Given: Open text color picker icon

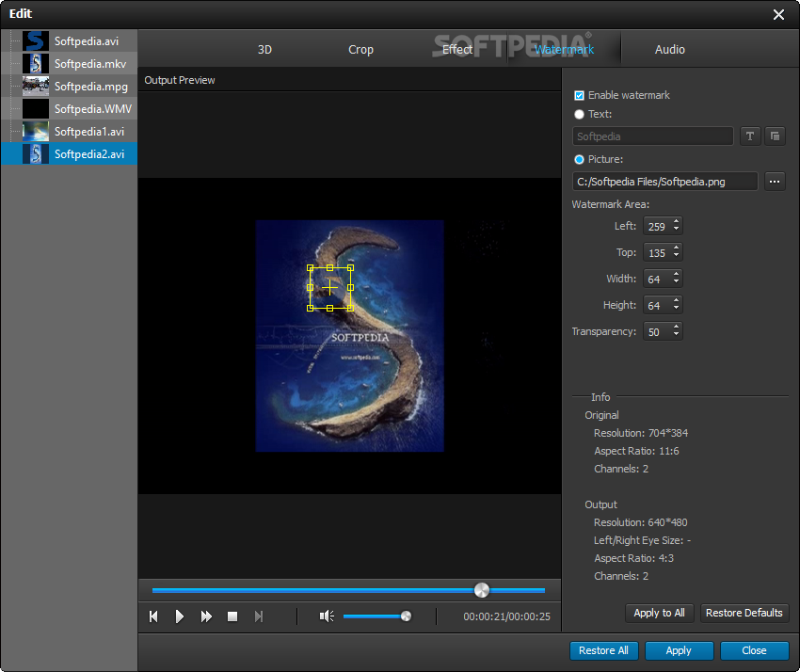Looking at the screenshot, I should click(x=775, y=136).
